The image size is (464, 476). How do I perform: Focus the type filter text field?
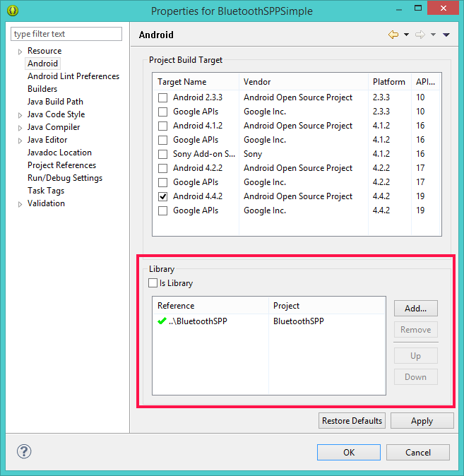[x=66, y=34]
